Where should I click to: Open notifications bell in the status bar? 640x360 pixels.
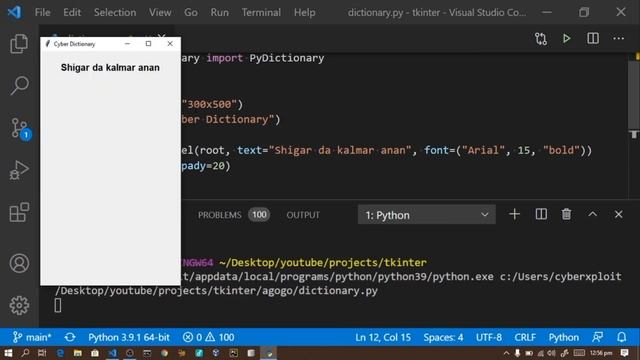tap(621, 337)
